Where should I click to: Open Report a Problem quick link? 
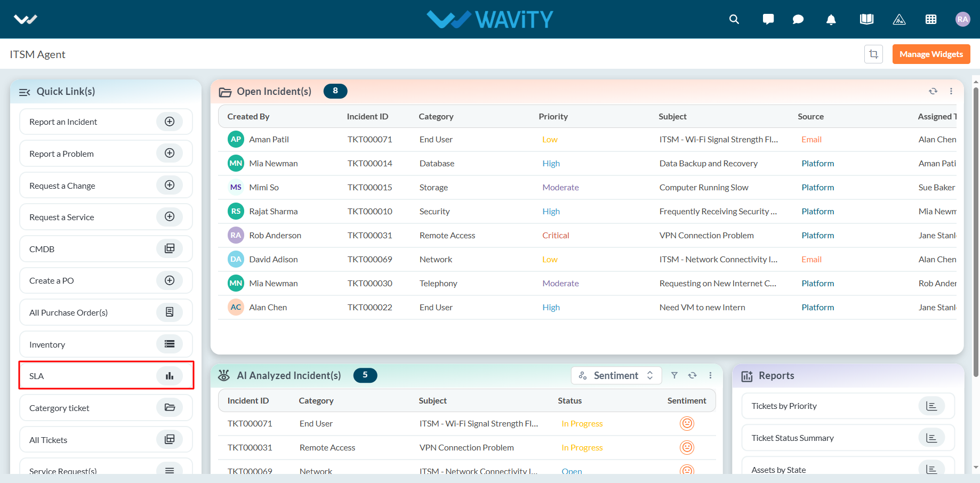[106, 154]
